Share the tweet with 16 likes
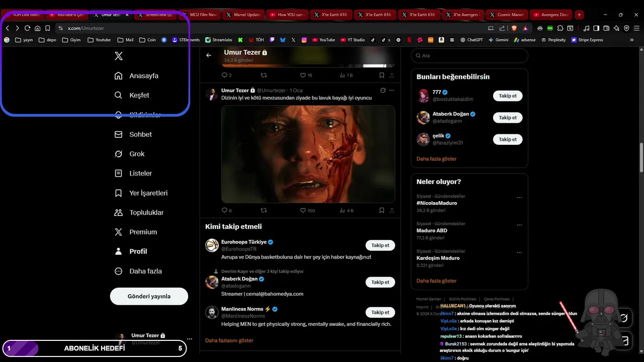Screen dimensions: 644x362 [x=392, y=75]
